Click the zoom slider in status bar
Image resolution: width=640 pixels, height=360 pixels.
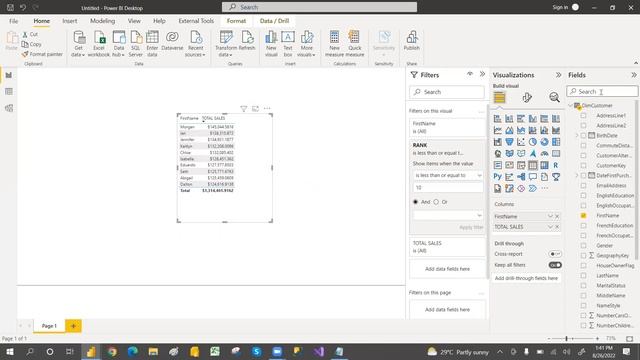(567, 338)
